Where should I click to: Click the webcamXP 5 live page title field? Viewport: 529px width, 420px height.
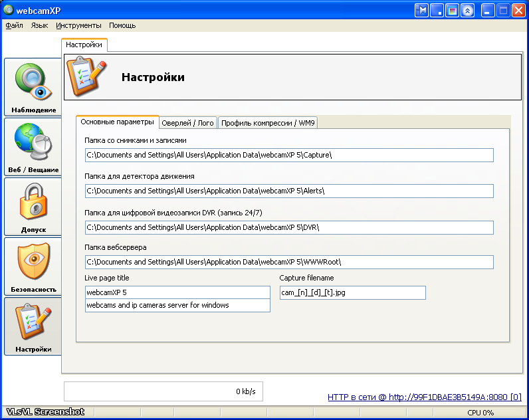tap(177, 292)
